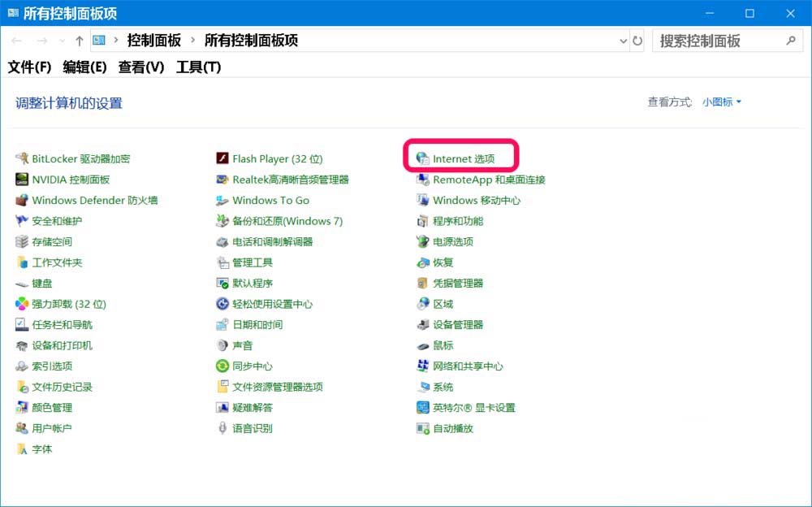Click the Windows 移动中心 icon
Screen dimensions: 812x507
(x=422, y=200)
